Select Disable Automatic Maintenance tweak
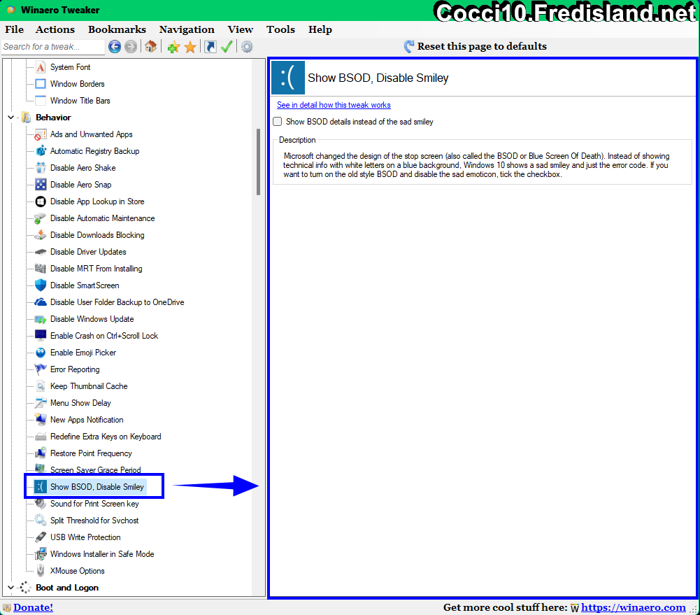This screenshot has height=615, width=700. click(103, 218)
